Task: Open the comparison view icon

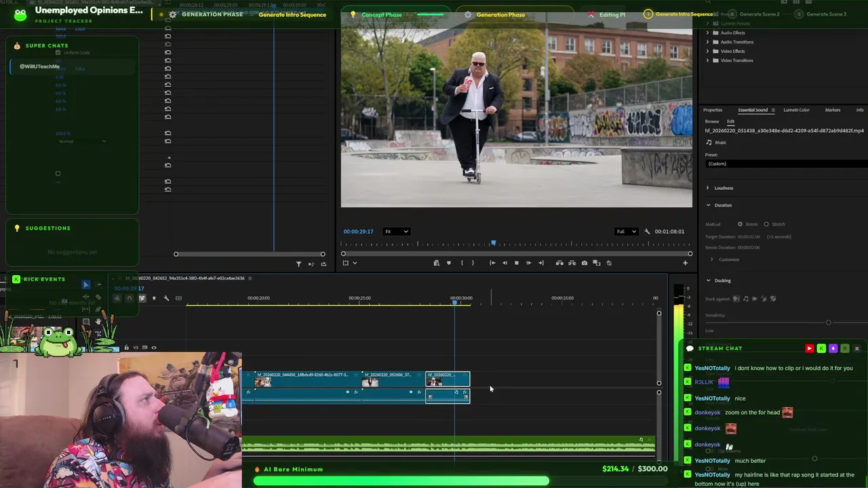Action: (x=597, y=263)
